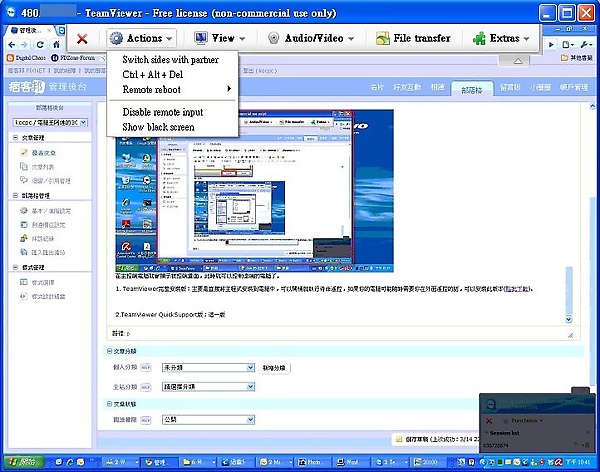
Task: Open the browser page menu icon
Action: click(568, 45)
